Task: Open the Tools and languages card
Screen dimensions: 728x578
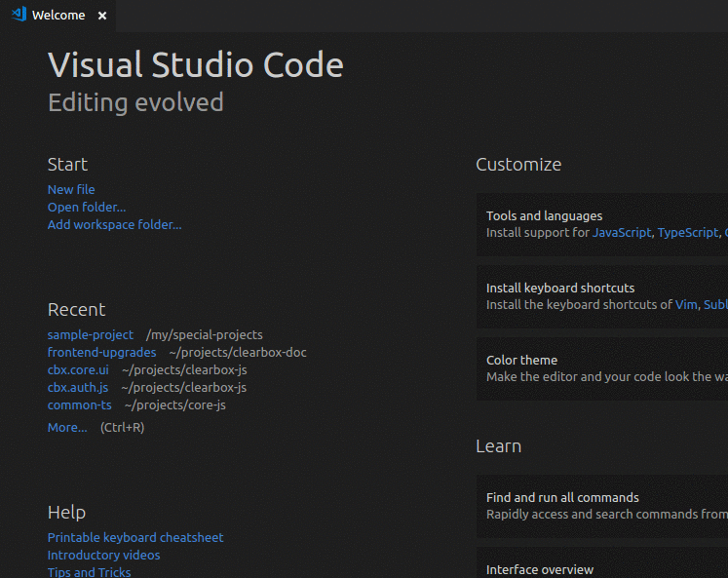Action: click(602, 225)
